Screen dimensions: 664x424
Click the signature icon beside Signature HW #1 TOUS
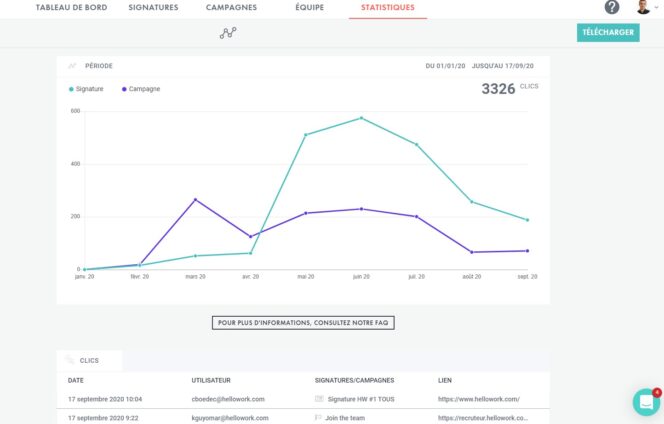pos(319,399)
